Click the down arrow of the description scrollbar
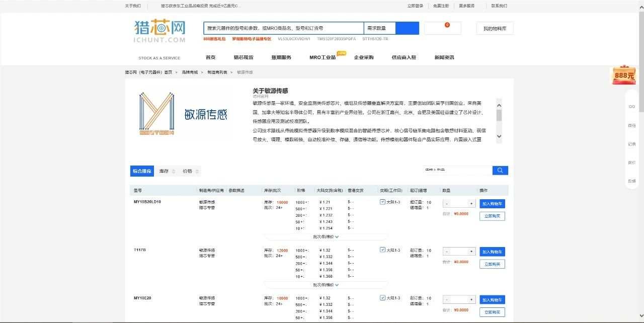The width and height of the screenshot is (644, 323). pos(499,136)
